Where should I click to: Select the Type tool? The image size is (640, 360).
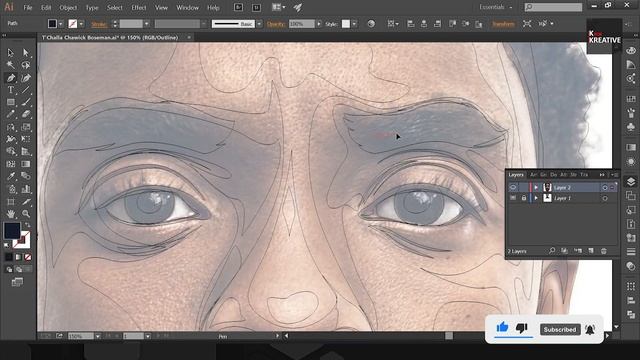(x=11, y=90)
